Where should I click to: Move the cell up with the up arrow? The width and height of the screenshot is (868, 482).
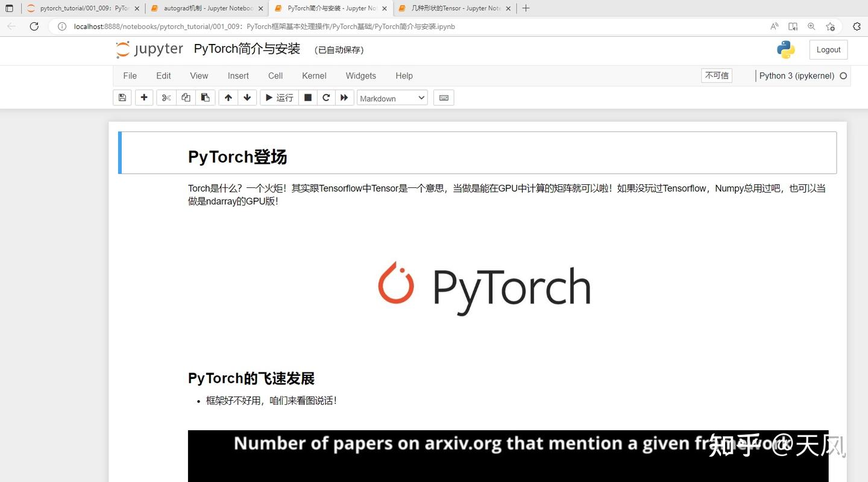coord(228,97)
